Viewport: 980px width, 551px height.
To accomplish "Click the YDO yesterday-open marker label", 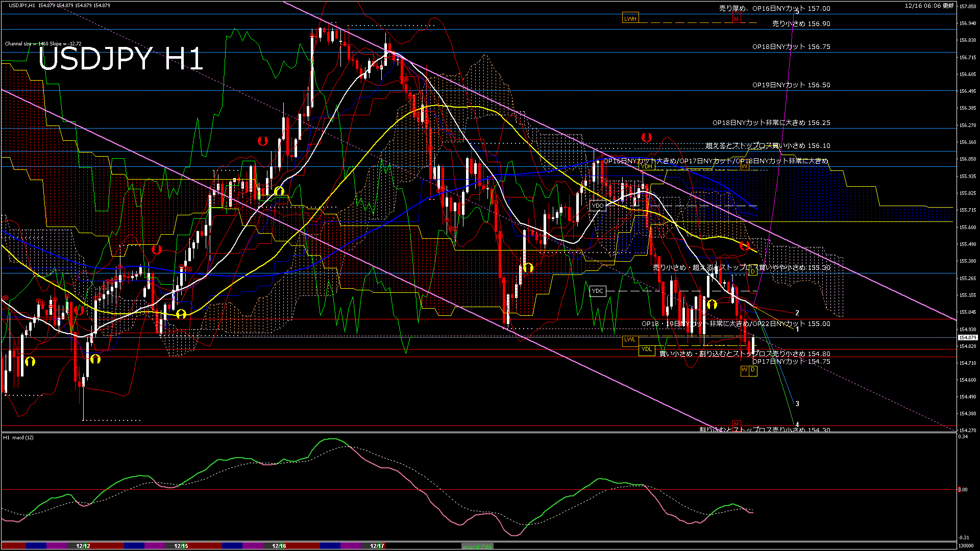I will [598, 206].
